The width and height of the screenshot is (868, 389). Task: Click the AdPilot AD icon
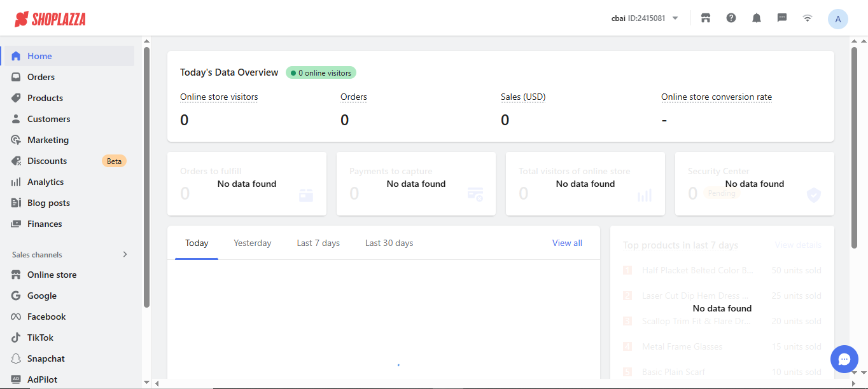[16, 379]
